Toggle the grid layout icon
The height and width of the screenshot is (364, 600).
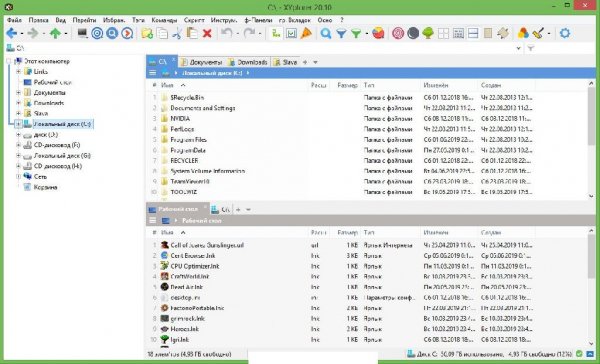tap(443, 34)
